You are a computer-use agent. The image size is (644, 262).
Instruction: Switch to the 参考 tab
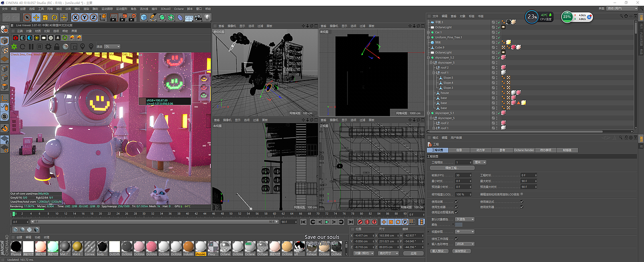coord(502,150)
